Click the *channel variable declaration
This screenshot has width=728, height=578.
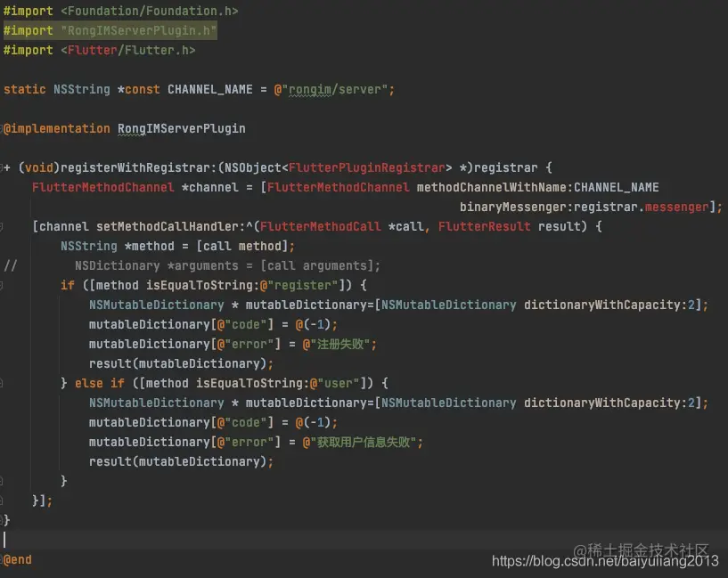[x=210, y=187]
